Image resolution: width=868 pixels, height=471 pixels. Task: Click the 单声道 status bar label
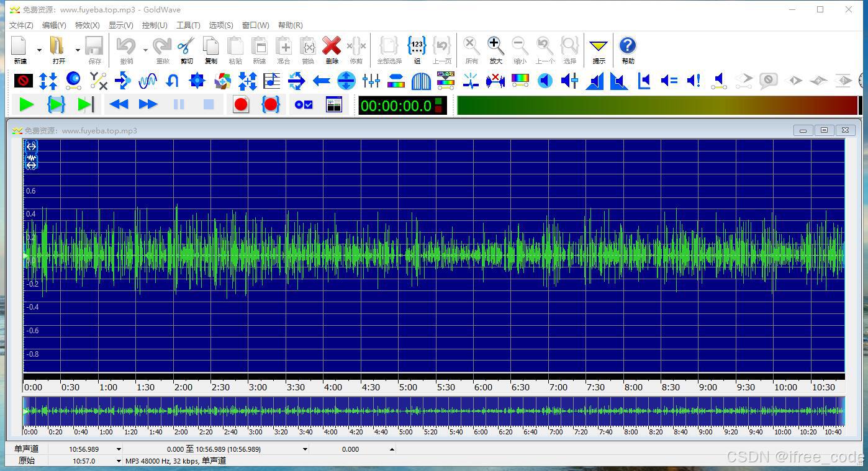26,449
